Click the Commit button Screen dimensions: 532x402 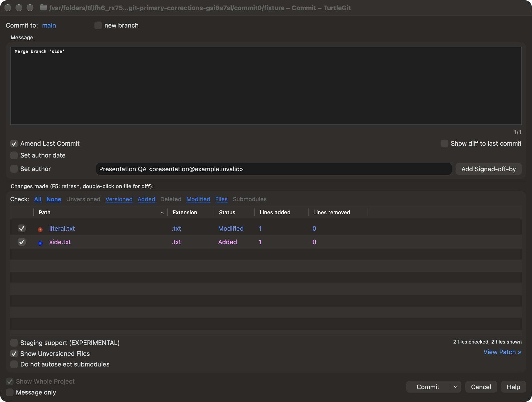click(x=428, y=387)
